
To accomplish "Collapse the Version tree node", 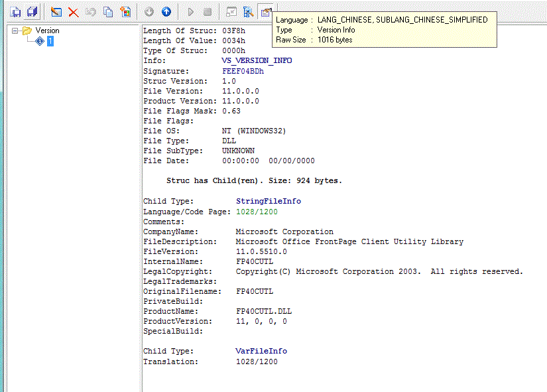I will coord(15,31).
